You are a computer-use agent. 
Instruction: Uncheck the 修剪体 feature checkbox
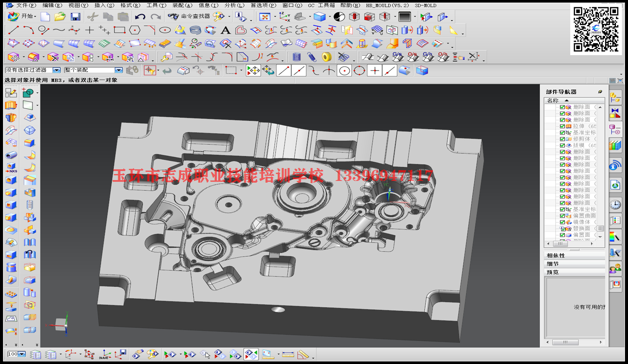click(x=562, y=139)
